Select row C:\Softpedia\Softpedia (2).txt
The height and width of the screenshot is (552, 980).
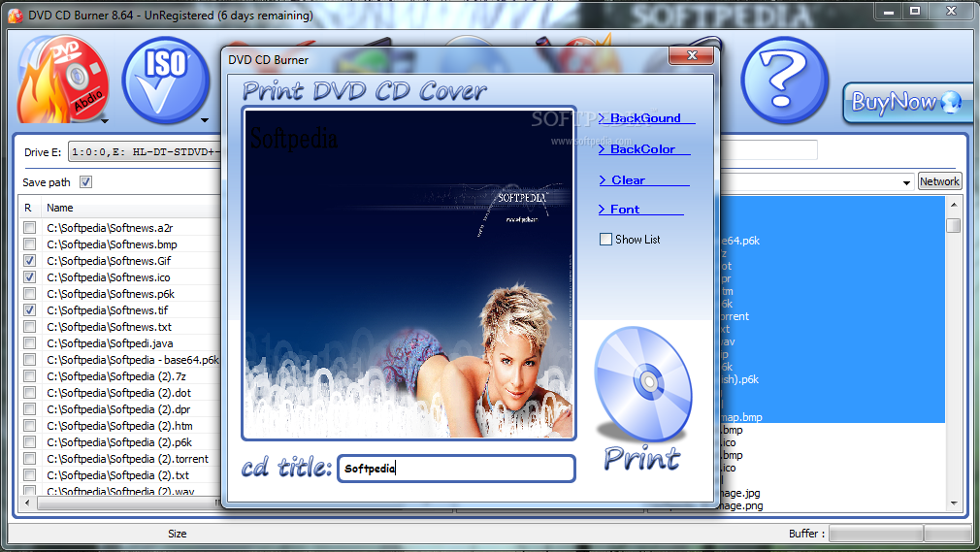click(x=117, y=475)
